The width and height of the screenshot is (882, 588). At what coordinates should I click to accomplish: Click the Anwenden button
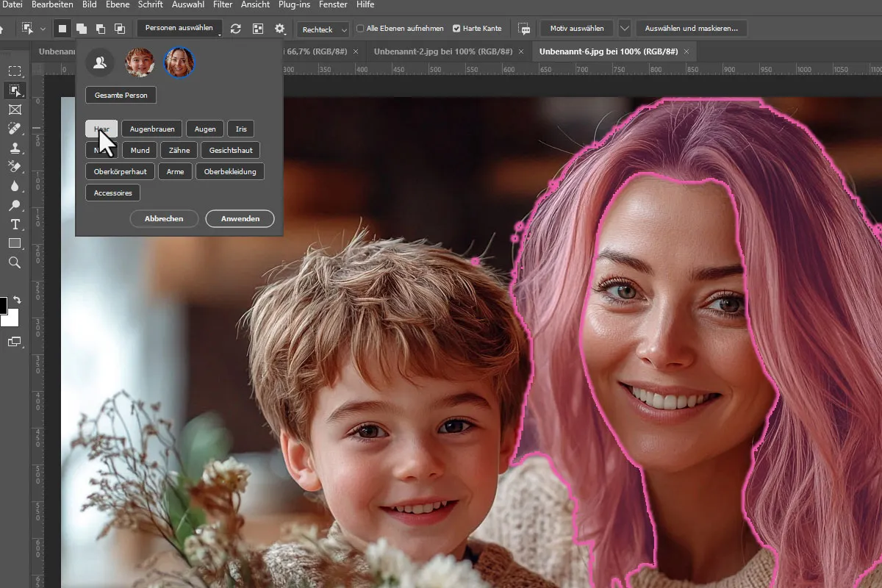pyautogui.click(x=240, y=218)
